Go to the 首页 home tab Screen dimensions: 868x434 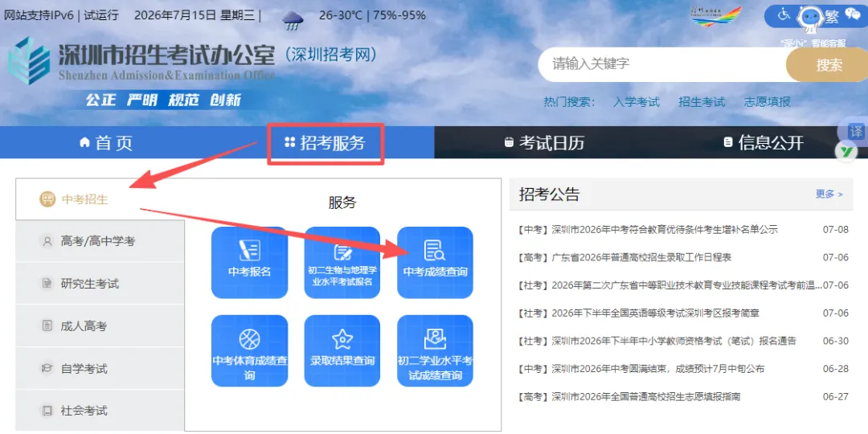click(x=106, y=143)
